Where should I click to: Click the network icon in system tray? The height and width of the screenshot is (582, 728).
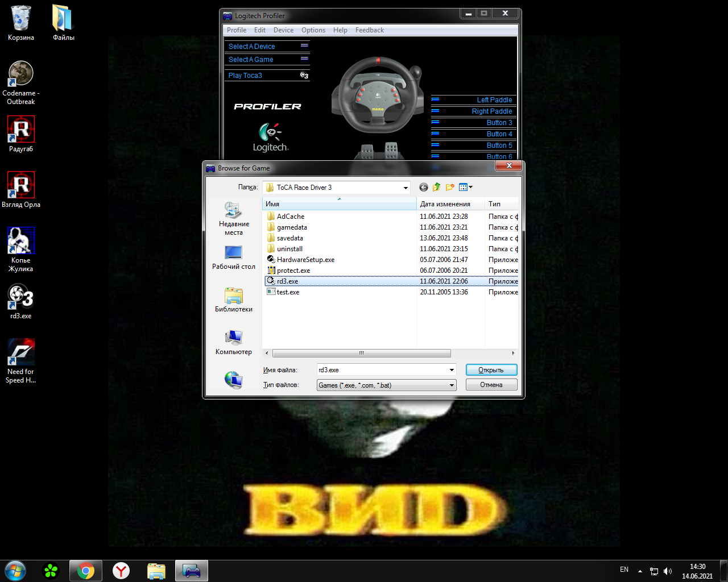pos(654,571)
